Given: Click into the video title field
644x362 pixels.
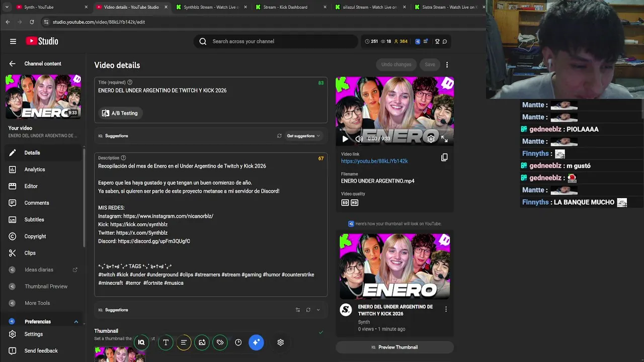Looking at the screenshot, I should [211, 90].
